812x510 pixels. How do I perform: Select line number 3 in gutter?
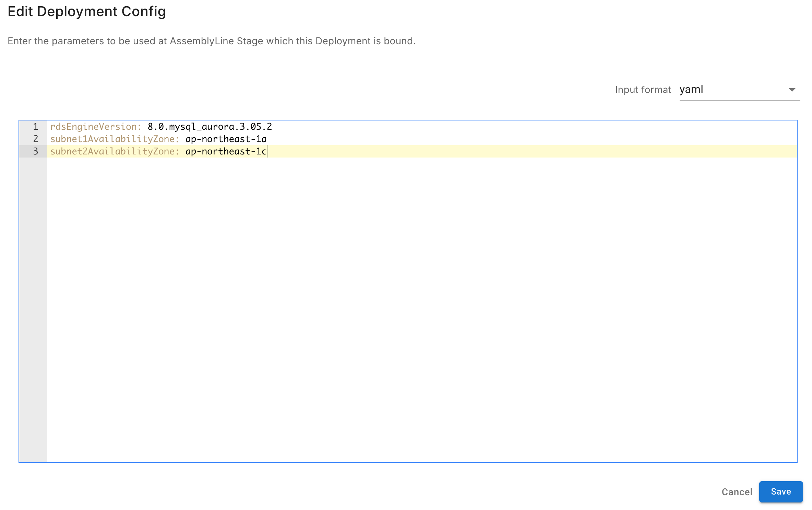click(x=36, y=151)
